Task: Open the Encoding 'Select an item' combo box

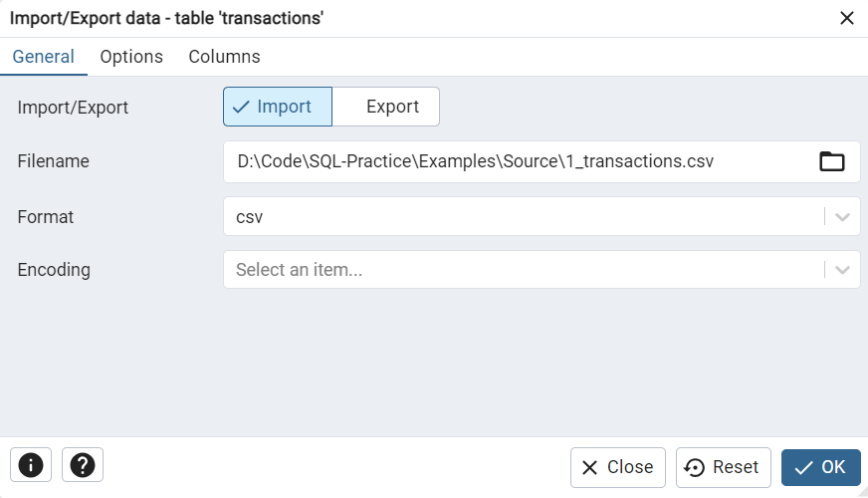Action: pos(523,270)
